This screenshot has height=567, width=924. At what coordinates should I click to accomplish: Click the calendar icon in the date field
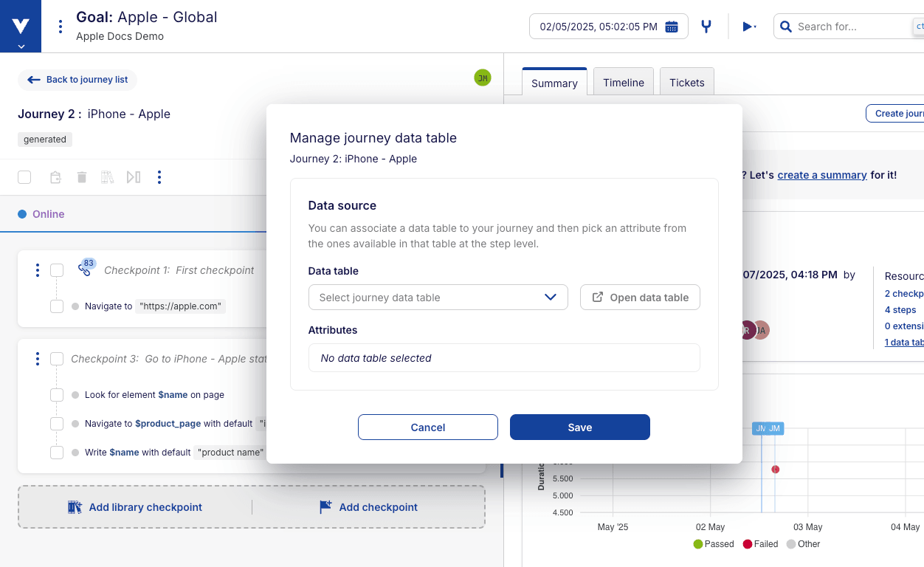[x=671, y=26]
